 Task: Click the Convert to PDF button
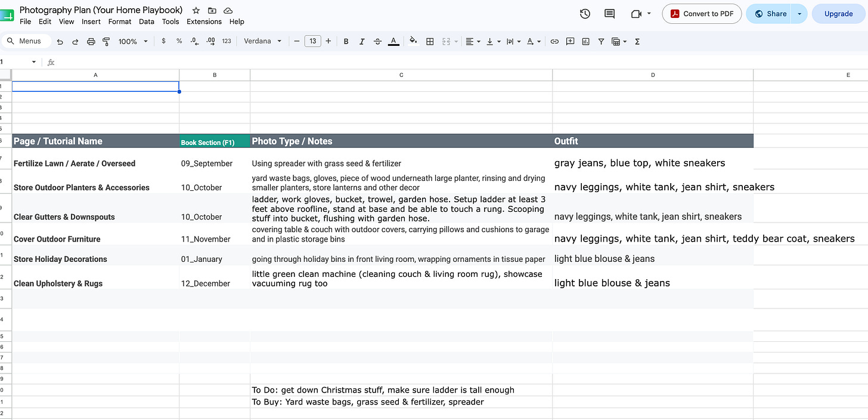702,14
